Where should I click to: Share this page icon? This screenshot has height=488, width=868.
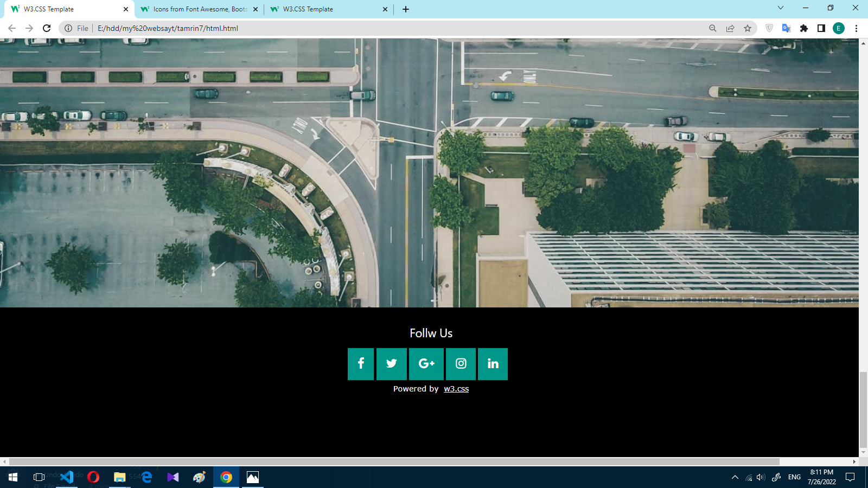pos(730,28)
